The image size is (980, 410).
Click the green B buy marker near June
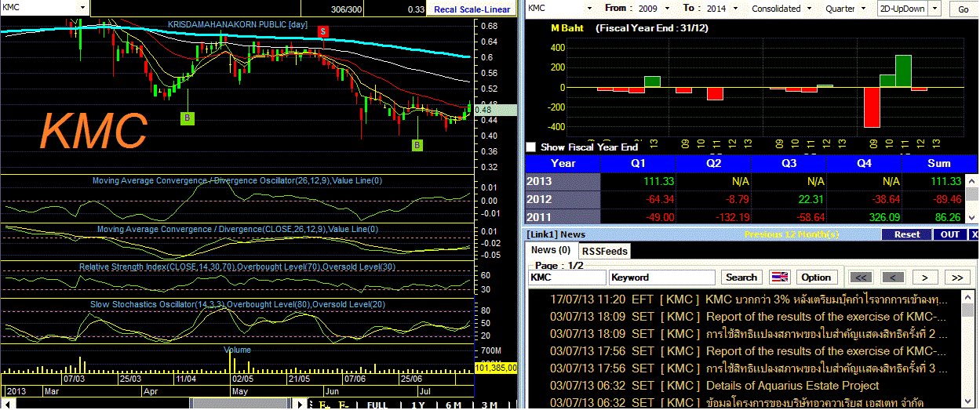pos(417,145)
